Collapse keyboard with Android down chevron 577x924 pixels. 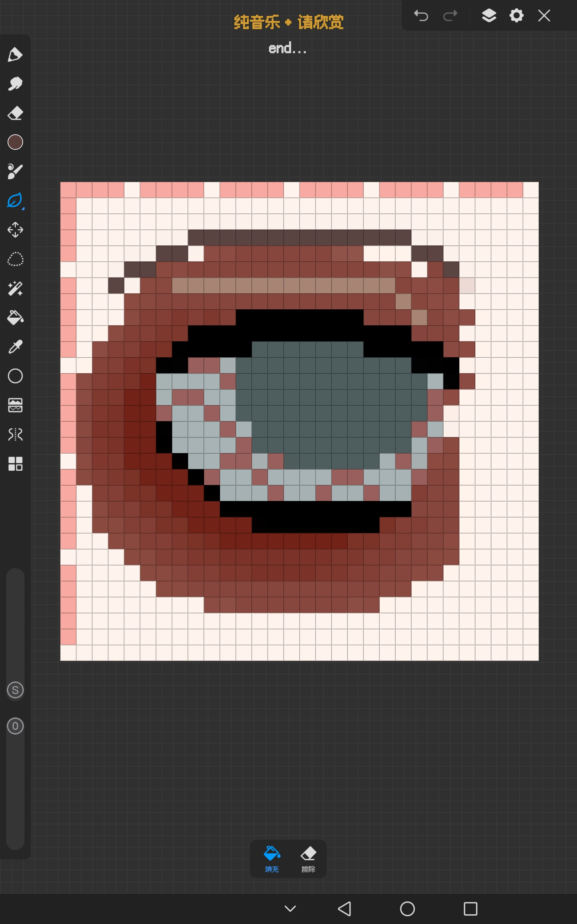click(x=290, y=909)
